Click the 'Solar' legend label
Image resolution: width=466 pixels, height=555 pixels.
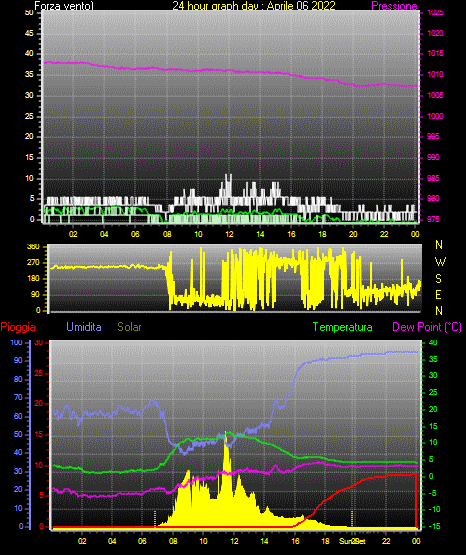[129, 327]
